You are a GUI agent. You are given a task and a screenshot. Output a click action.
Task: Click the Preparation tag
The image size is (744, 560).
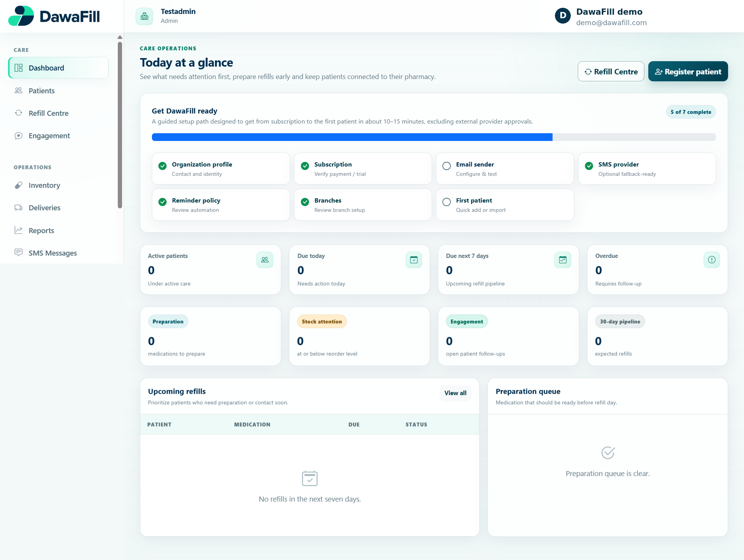coord(168,321)
